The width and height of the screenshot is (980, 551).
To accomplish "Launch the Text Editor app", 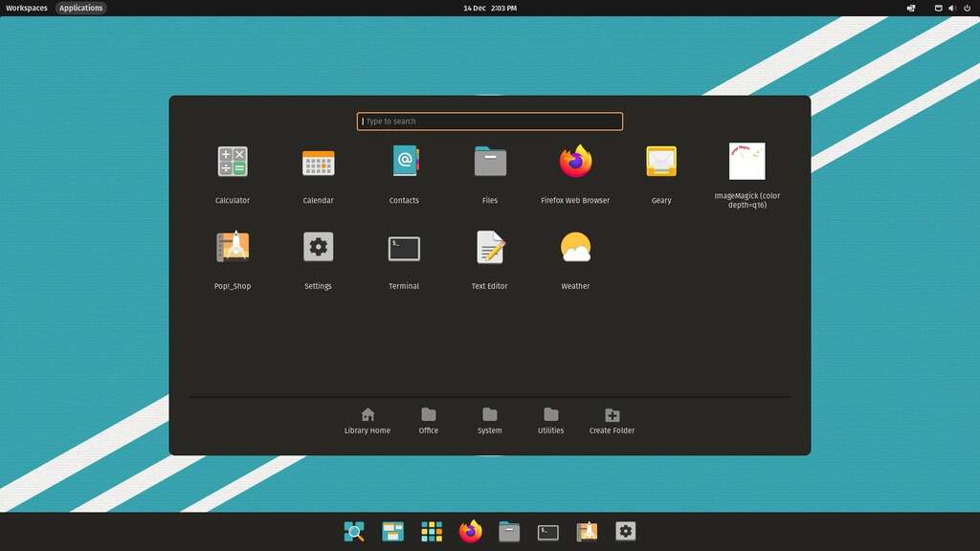I will point(489,248).
